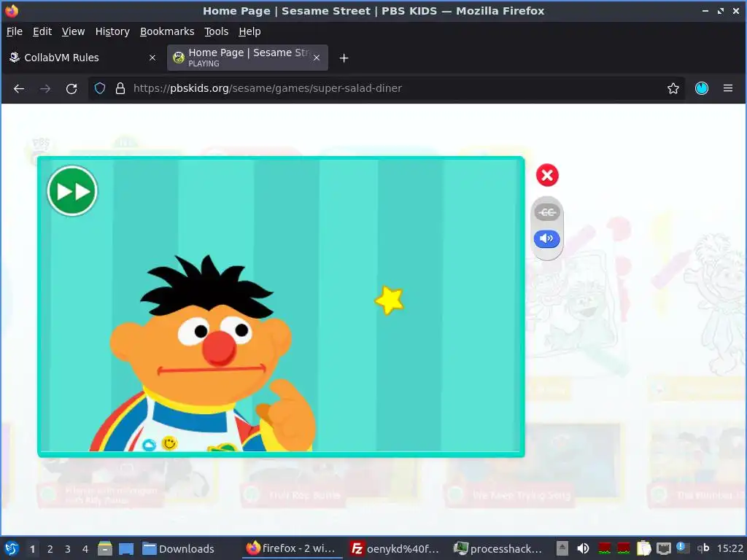The image size is (747, 560).
Task: Click the Firefox logo in title bar
Action: click(12, 10)
